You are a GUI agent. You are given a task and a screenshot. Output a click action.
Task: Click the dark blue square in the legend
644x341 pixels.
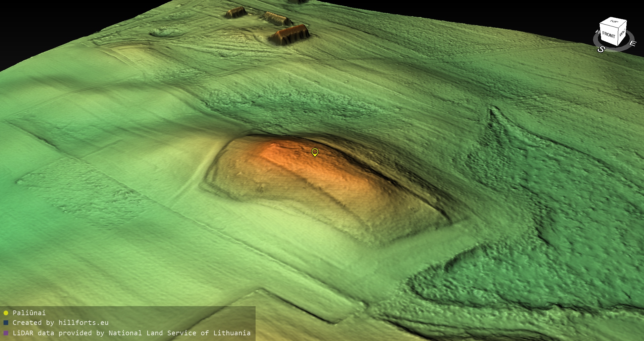(x=6, y=323)
